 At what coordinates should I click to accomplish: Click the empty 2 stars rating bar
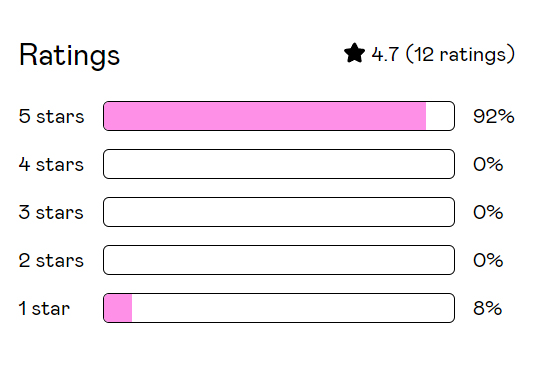[279, 260]
